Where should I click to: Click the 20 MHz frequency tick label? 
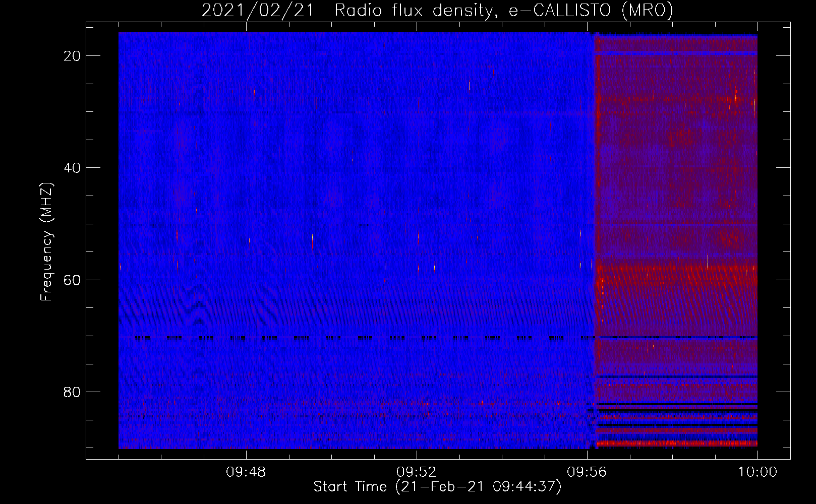click(x=72, y=56)
